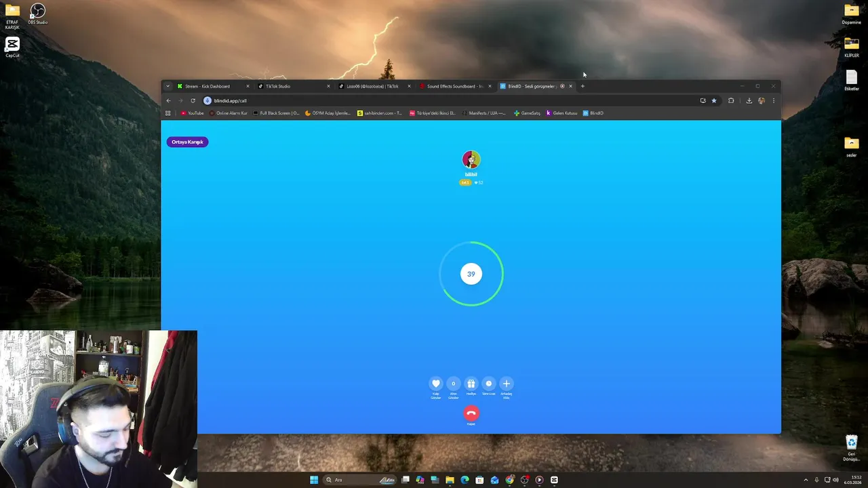Open the Hediye gift button
868x488 pixels.
point(471,384)
